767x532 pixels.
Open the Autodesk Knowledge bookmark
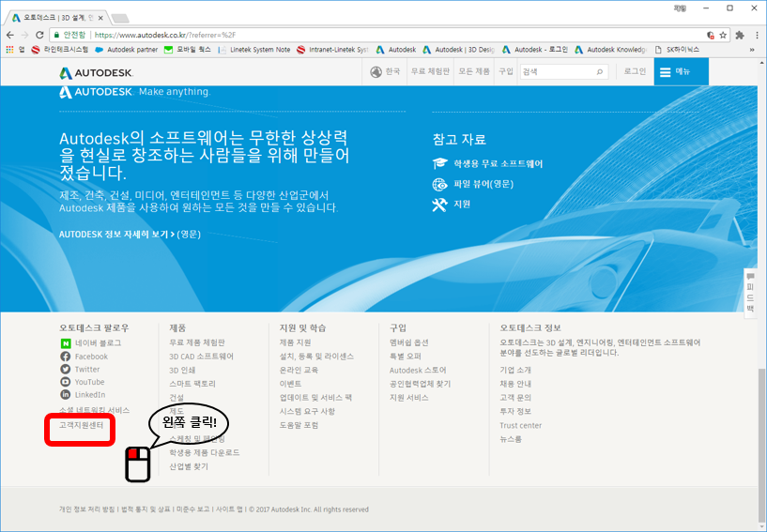pyautogui.click(x=611, y=50)
